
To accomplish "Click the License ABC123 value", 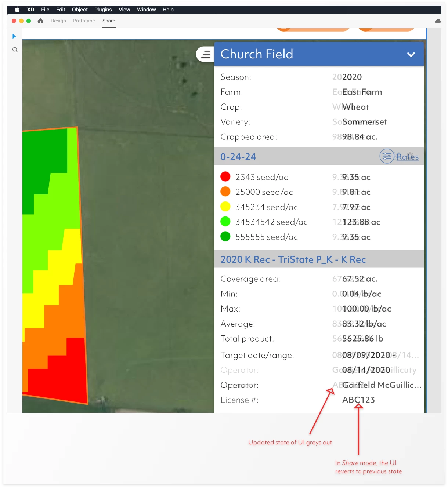I will point(358,400).
